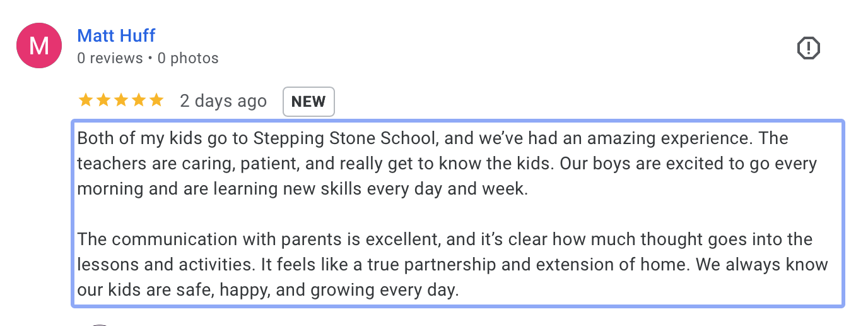Click Matt Huff's pink profile avatar
This screenshot has height=326, width=868.
(38, 45)
